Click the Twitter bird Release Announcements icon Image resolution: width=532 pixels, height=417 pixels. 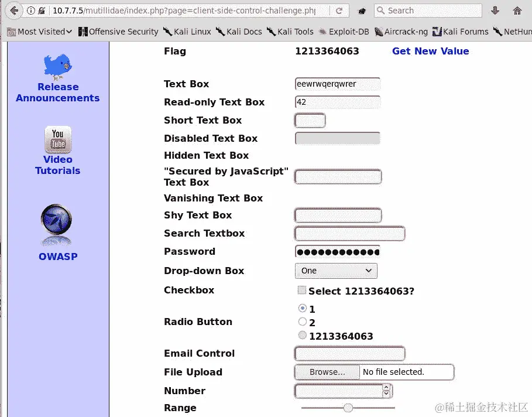coord(58,66)
